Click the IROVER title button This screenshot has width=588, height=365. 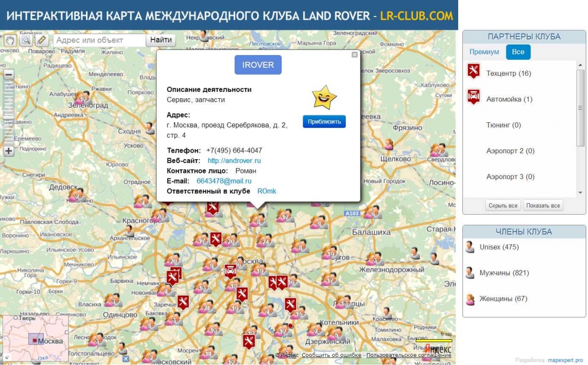point(258,65)
